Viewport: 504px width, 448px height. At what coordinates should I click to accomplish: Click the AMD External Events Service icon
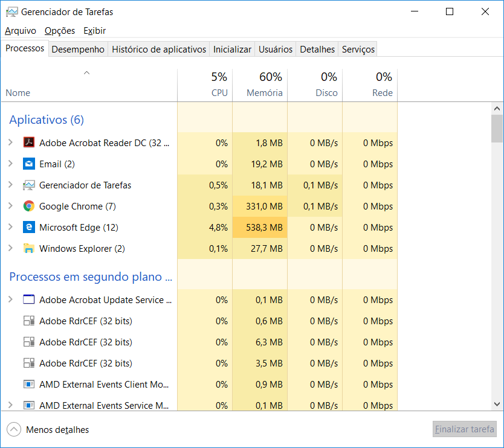[29, 405]
